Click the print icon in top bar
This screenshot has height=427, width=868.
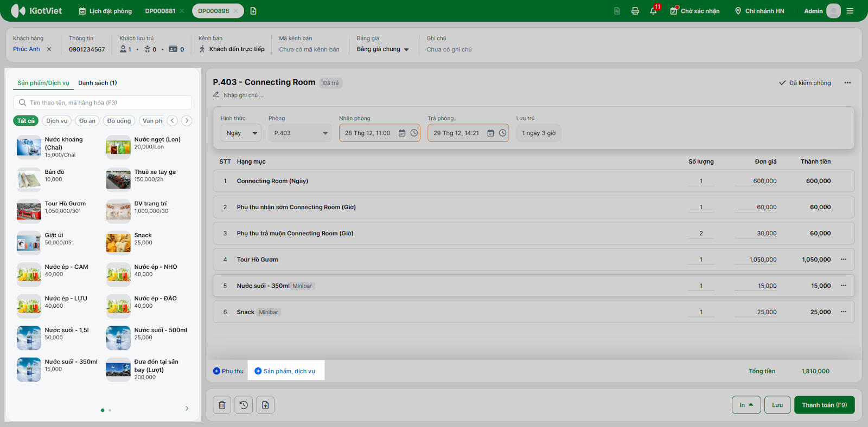pyautogui.click(x=635, y=11)
